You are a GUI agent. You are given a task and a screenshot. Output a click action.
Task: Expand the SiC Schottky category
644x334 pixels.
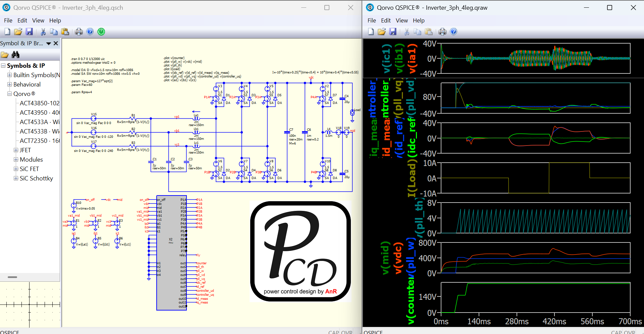pos(16,178)
